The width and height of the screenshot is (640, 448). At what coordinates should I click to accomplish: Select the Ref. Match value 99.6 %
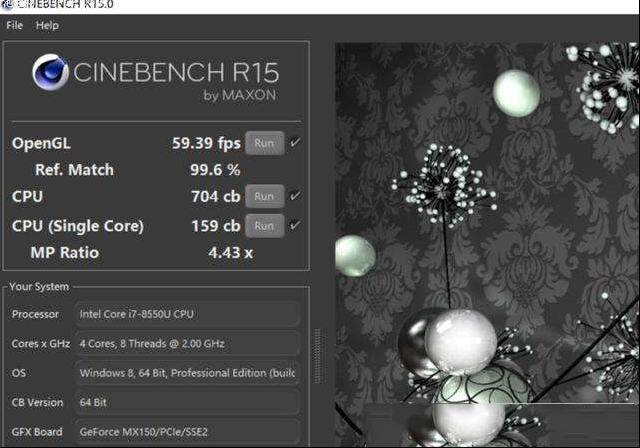tap(215, 170)
